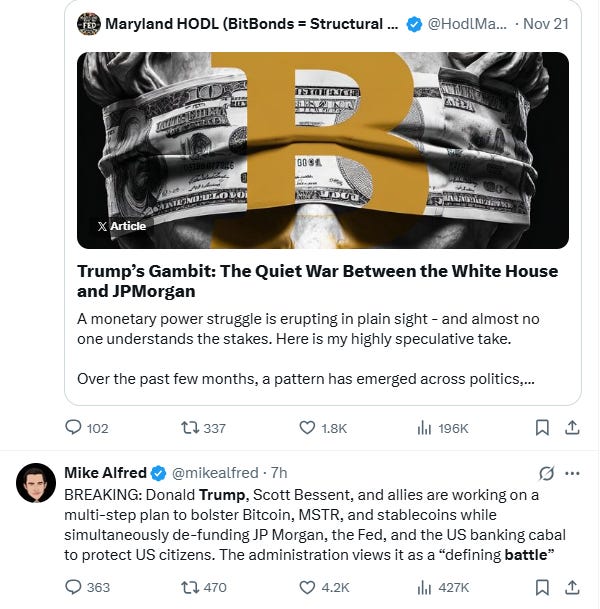View analytics for the Maryland HODL post
The height and width of the screenshot is (609, 600).
(x=424, y=428)
